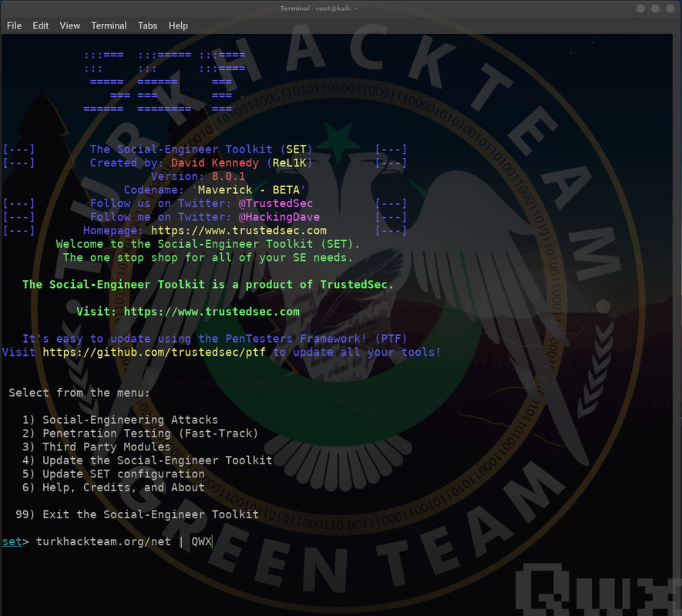
Task: Open the Help menu
Action: (178, 25)
